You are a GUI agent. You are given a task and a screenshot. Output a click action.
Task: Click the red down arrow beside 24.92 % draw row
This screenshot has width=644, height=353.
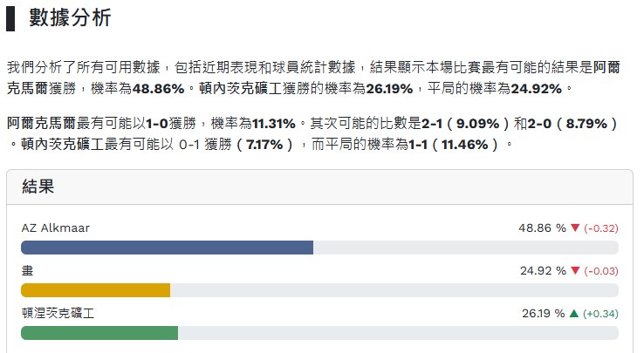coord(575,271)
